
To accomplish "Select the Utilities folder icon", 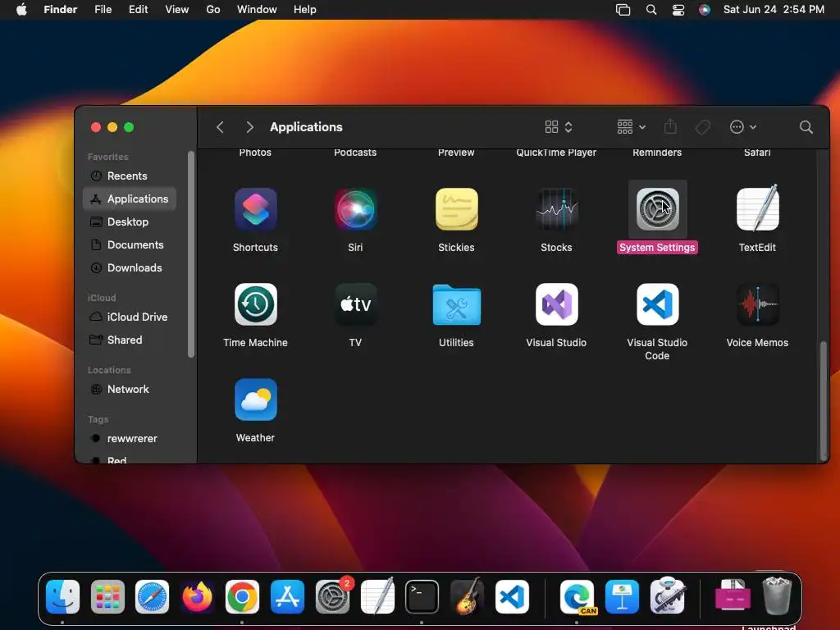I will (456, 304).
